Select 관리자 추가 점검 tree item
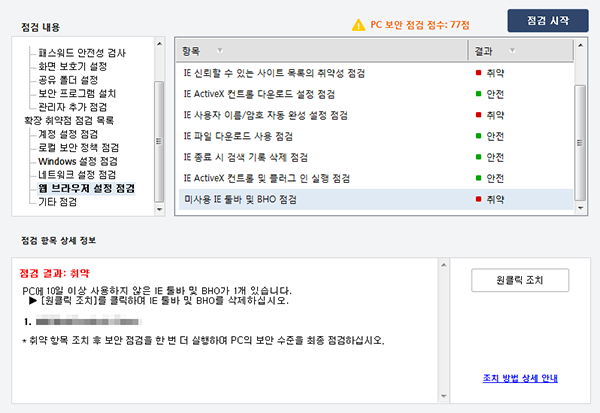Viewport: 600px width, 413px height. 72,107
